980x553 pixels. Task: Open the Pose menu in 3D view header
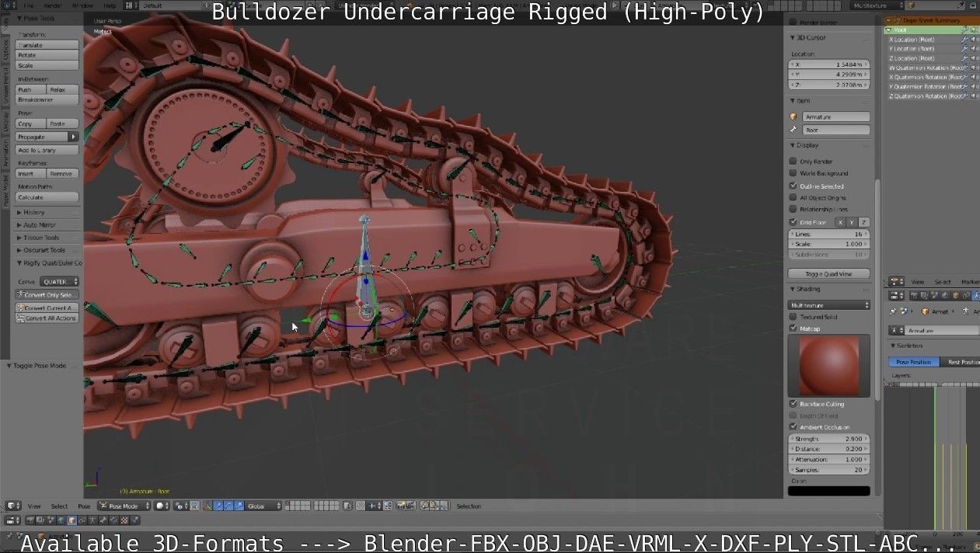click(84, 506)
